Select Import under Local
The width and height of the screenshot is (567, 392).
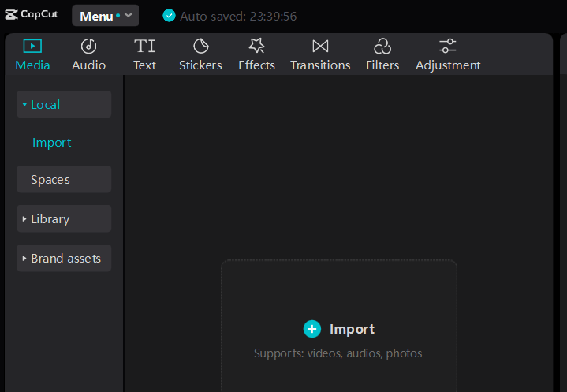52,143
